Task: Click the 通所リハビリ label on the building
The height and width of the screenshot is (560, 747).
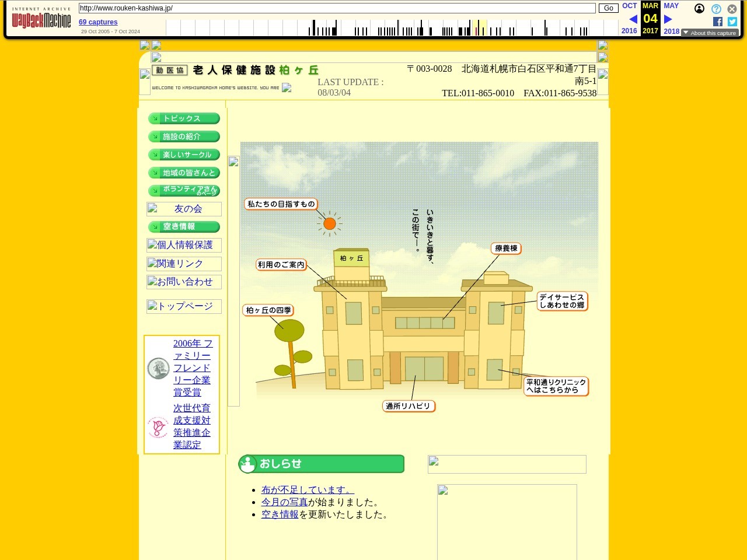Action: point(409,406)
